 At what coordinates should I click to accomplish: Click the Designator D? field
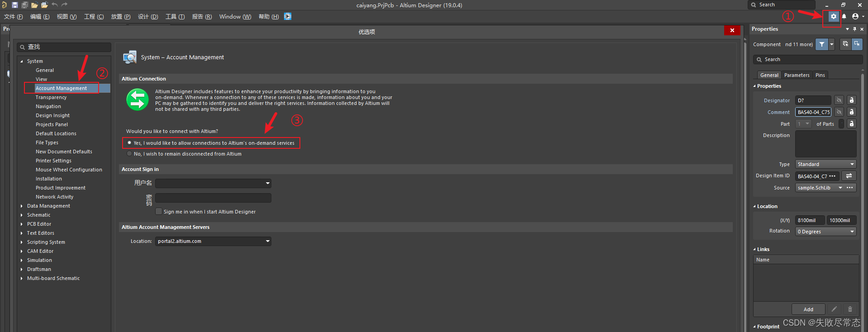813,100
